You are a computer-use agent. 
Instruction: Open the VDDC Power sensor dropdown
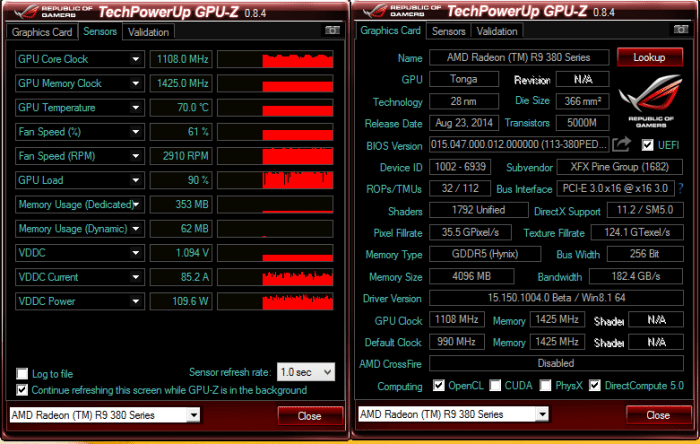(x=136, y=301)
